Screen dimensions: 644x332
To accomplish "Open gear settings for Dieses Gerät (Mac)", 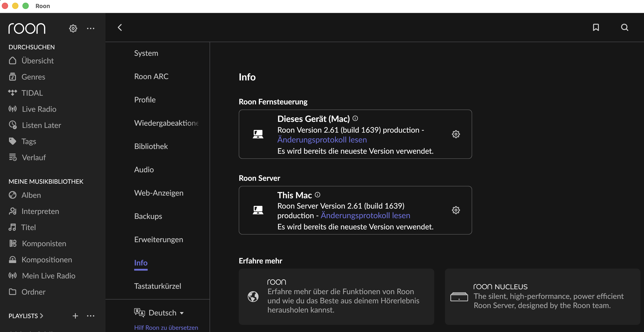I will tap(456, 134).
